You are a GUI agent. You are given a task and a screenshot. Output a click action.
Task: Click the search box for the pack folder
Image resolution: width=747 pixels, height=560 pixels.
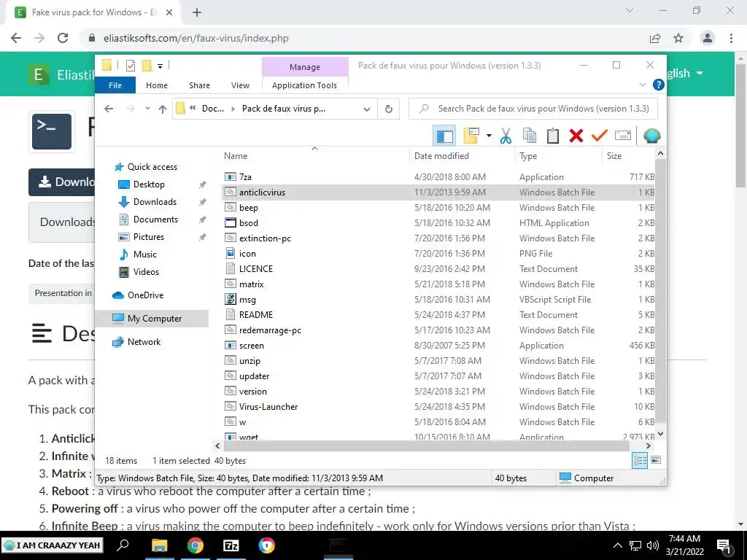533,109
